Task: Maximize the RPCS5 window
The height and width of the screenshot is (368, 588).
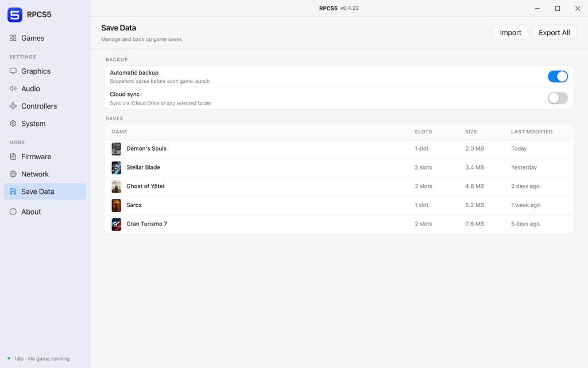Action: pos(558,8)
